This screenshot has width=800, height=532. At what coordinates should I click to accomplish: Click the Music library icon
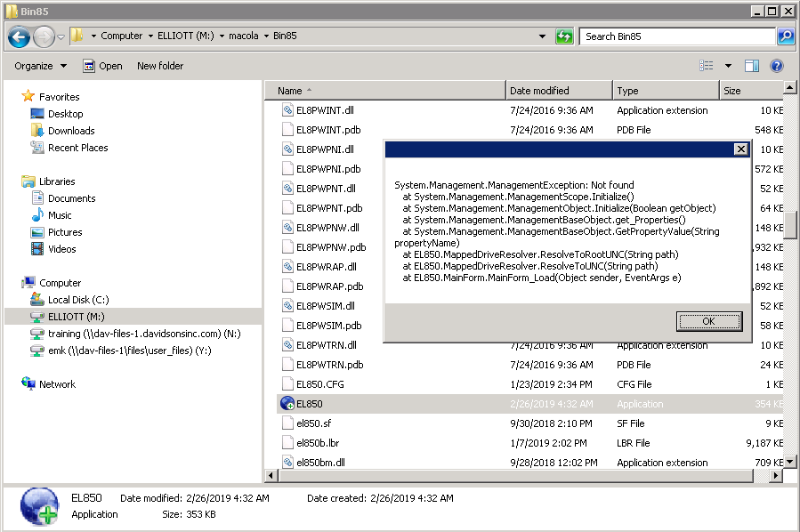(x=37, y=215)
